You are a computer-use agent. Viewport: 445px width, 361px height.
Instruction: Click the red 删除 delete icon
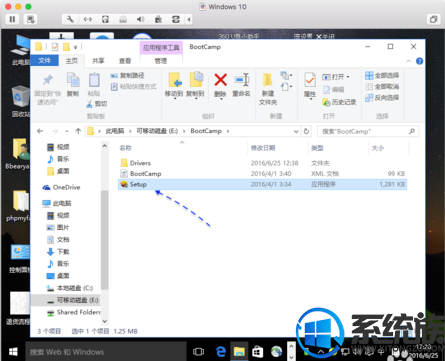click(x=220, y=80)
